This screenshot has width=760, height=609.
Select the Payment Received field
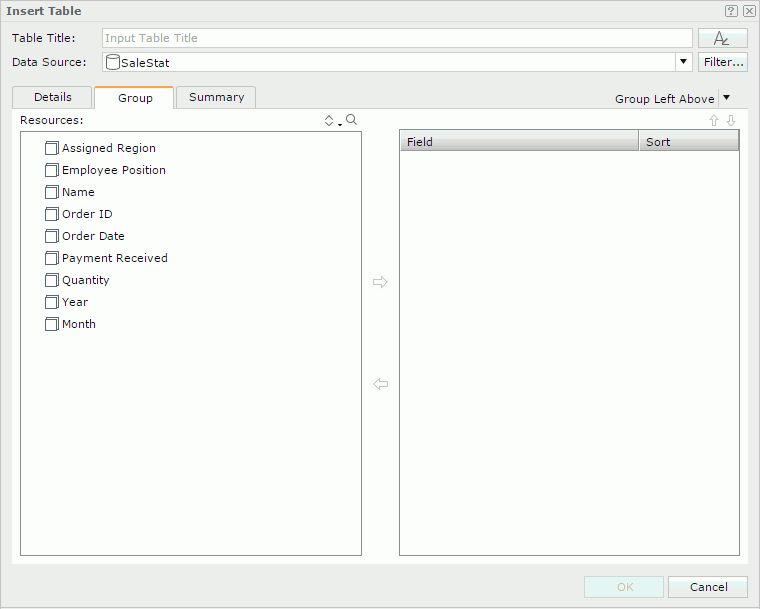pyautogui.click(x=114, y=258)
